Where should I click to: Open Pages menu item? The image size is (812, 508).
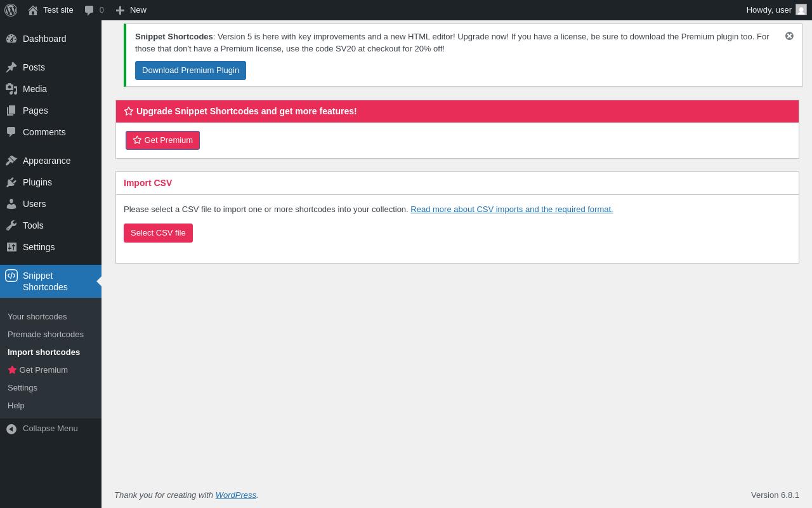click(x=36, y=110)
